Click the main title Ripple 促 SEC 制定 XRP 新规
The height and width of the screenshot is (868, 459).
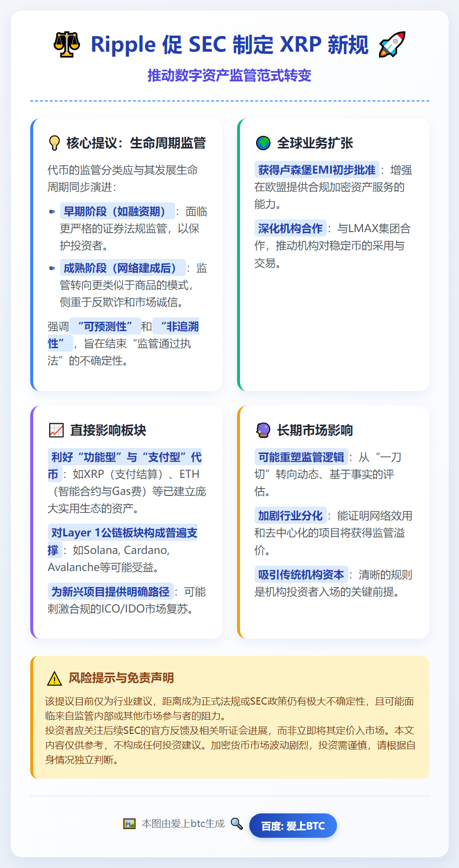click(x=230, y=44)
